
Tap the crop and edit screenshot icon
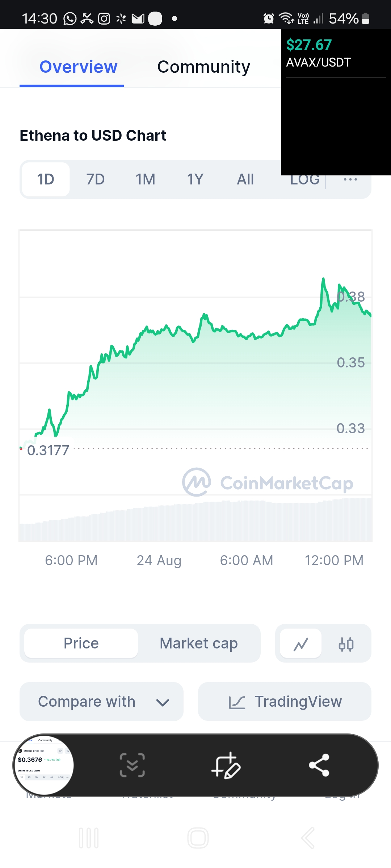point(226,765)
